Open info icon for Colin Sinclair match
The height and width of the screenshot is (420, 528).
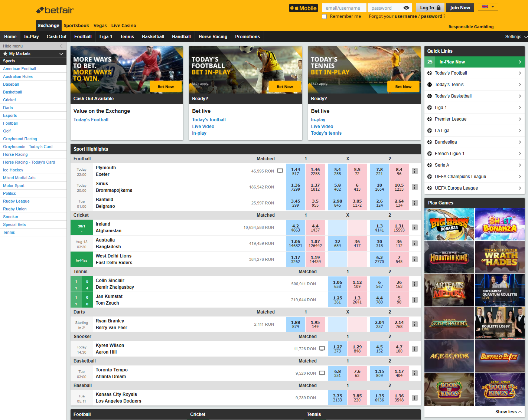[x=415, y=284]
